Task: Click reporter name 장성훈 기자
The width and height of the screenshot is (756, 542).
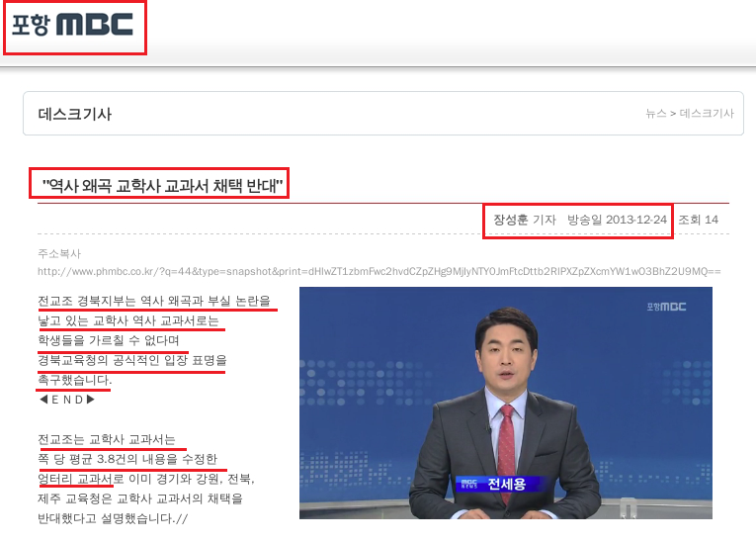Action: (x=525, y=220)
